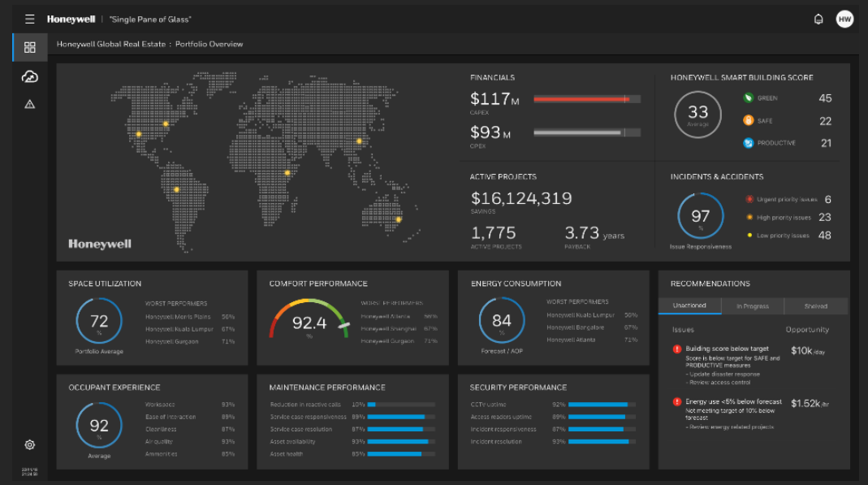Viewport: 868px width, 485px height.
Task: Switch to the Unactioned tab
Action: [689, 305]
